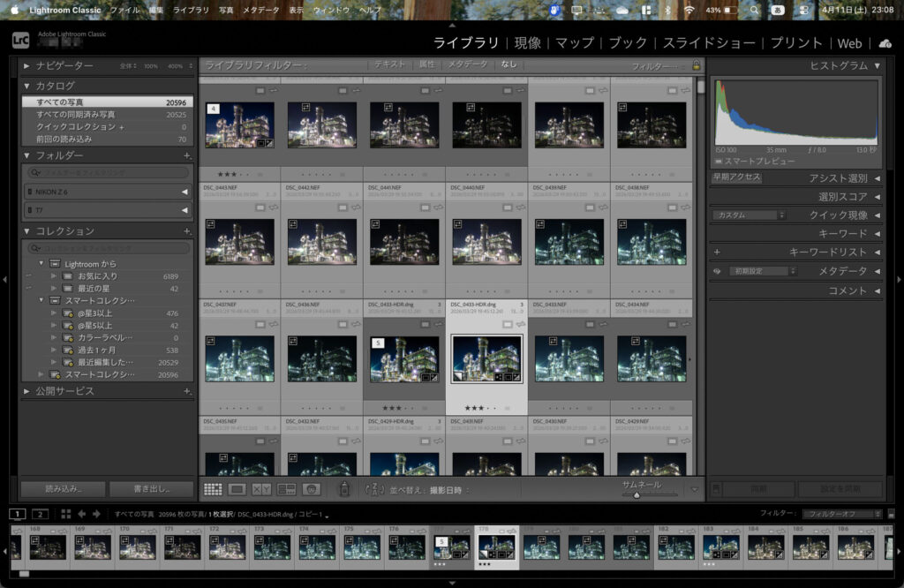Expand the ナビゲーター panel

pos(26,66)
